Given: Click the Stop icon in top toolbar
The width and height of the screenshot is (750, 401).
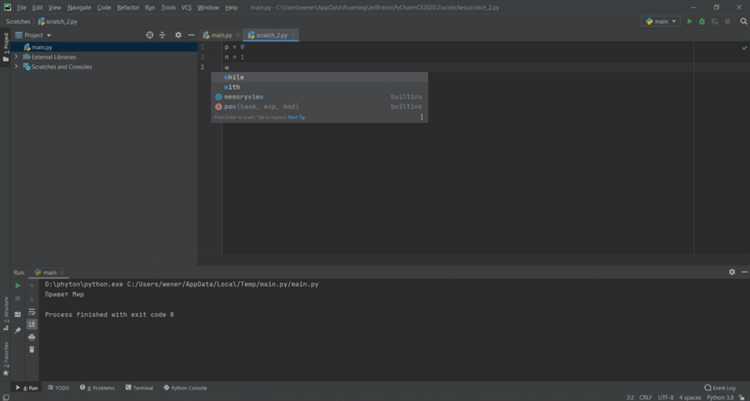Looking at the screenshot, I should [728, 22].
